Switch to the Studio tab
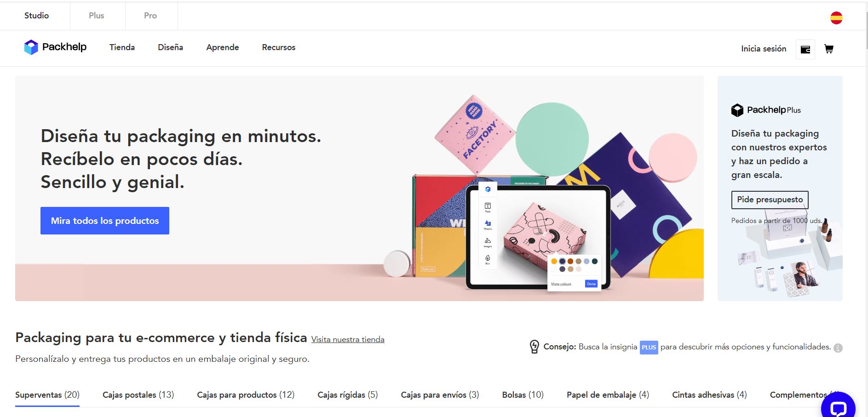This screenshot has width=868, height=417. 36,16
